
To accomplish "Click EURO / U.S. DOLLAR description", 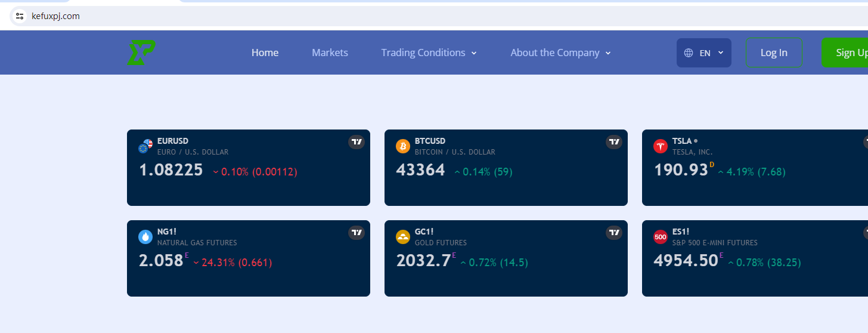I will [193, 152].
